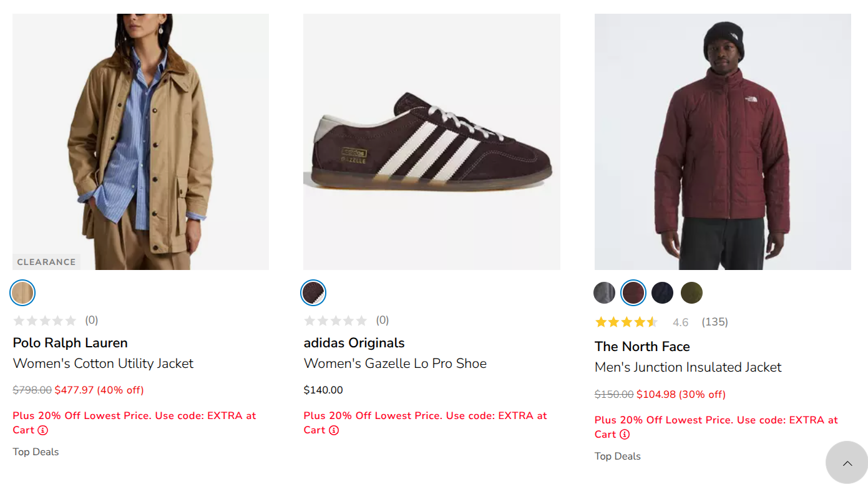This screenshot has height=487, width=868.
Task: Select the tan color swatch for Utility Jacket
Action: [x=22, y=293]
